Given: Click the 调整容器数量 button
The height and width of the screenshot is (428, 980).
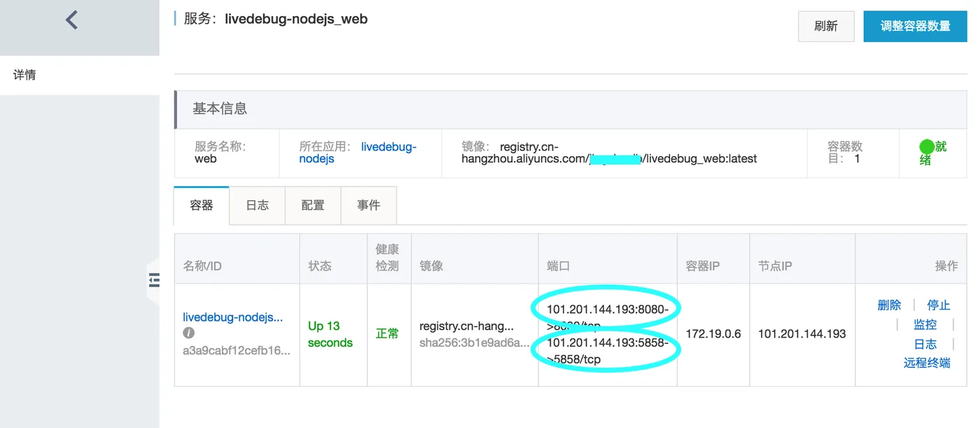Looking at the screenshot, I should 915,26.
